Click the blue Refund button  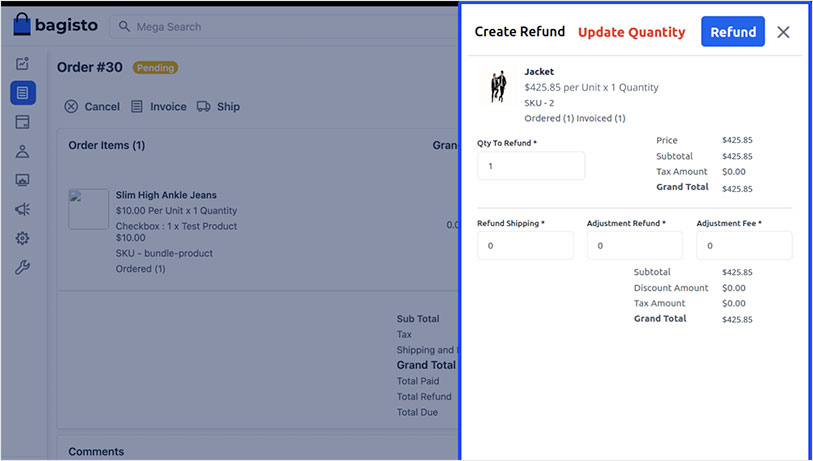point(732,32)
